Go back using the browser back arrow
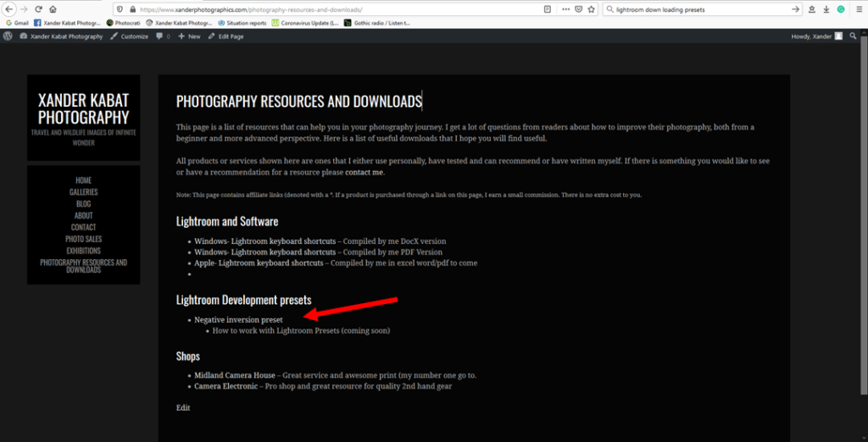Viewport: 868px width, 442px height. tap(8, 9)
